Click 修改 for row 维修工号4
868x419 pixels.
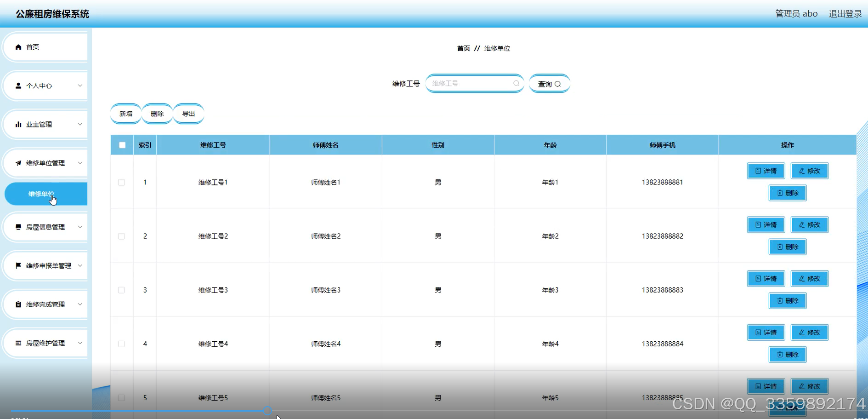(x=810, y=332)
